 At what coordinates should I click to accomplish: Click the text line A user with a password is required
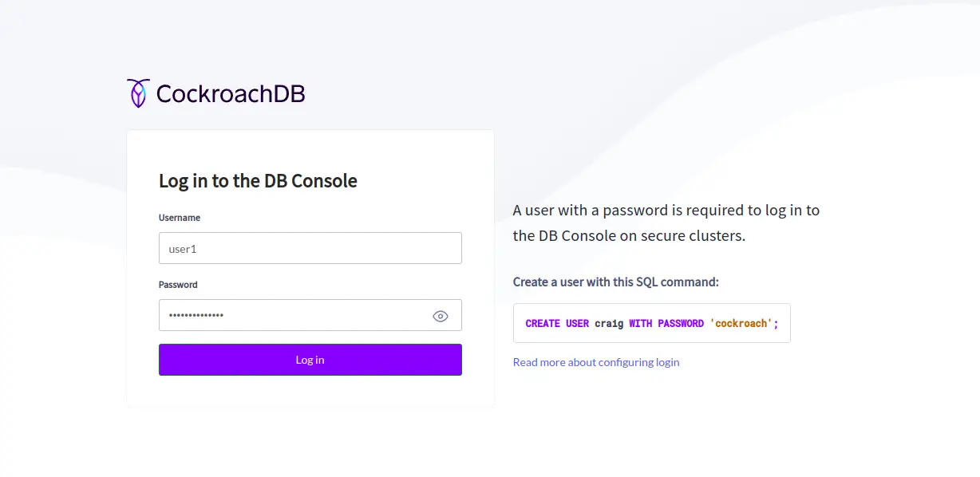(666, 211)
